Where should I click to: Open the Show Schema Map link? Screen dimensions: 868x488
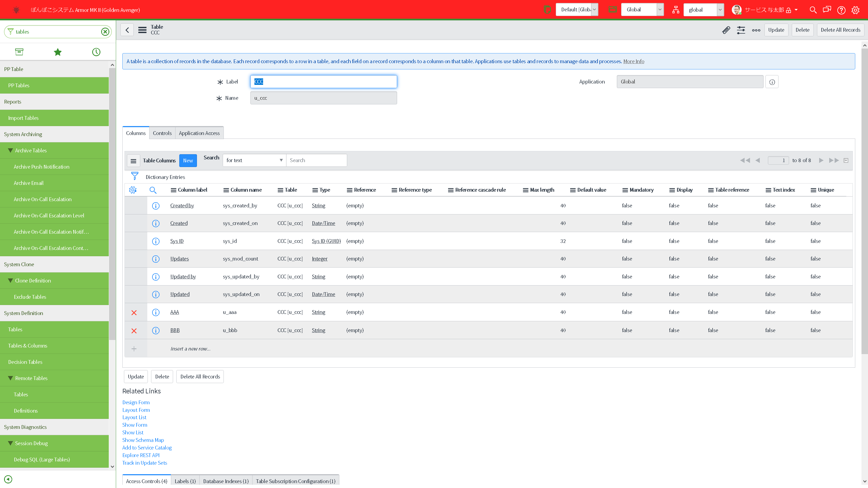point(143,440)
